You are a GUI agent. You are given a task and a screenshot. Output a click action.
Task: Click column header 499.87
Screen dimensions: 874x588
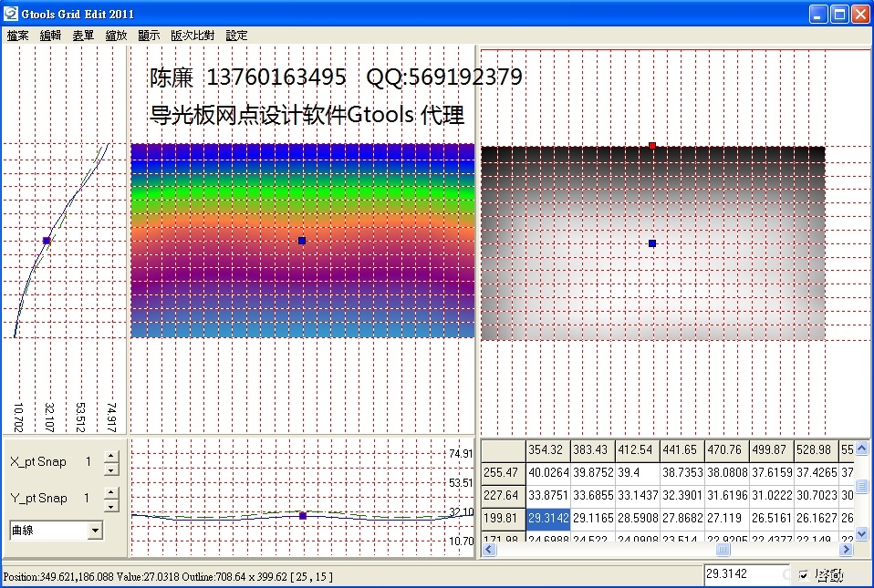click(772, 450)
